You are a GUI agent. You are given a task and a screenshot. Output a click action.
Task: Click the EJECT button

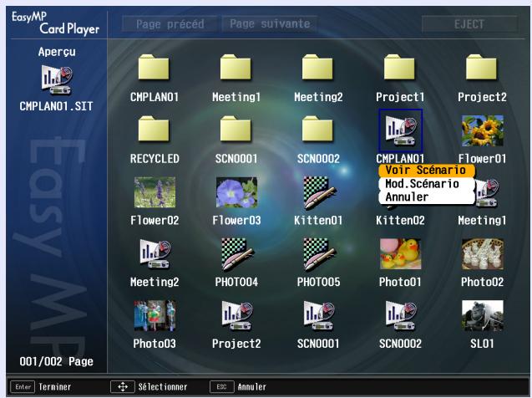pyautogui.click(x=469, y=24)
